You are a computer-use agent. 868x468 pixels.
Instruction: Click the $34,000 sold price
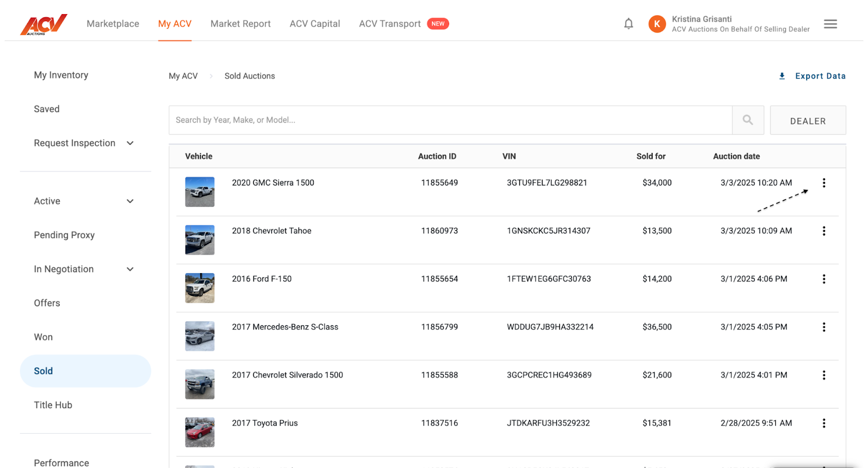tap(657, 183)
